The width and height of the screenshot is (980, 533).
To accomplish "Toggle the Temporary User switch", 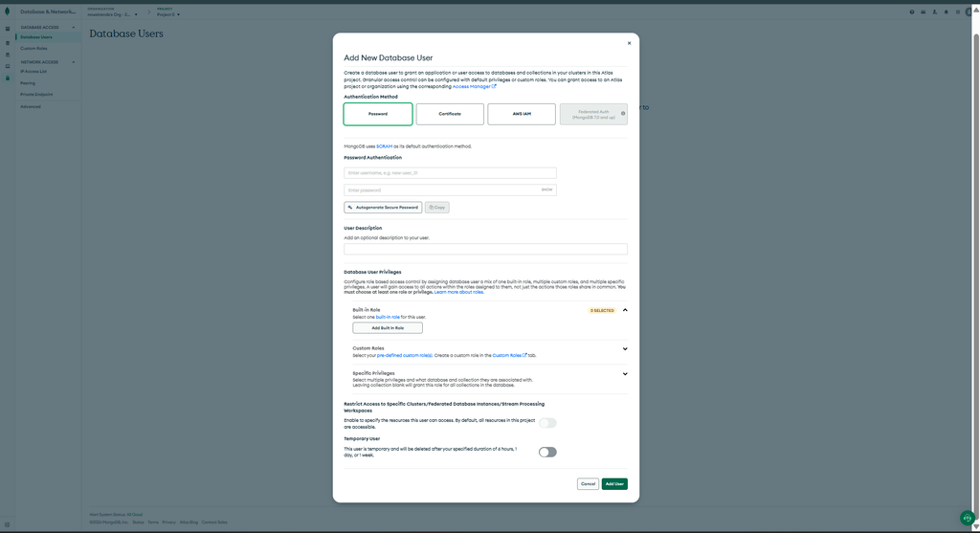I will 547,453.
